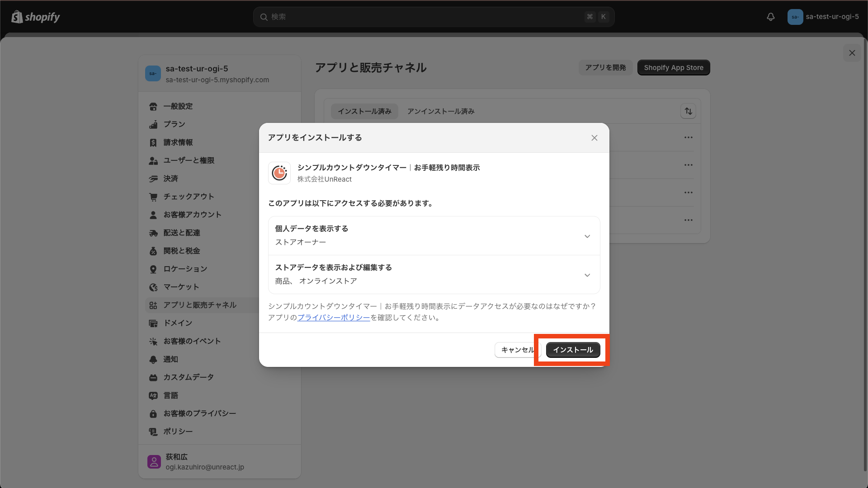Screen dimensions: 868x488
Task: Open the sort order control above the app list
Action: 688,111
